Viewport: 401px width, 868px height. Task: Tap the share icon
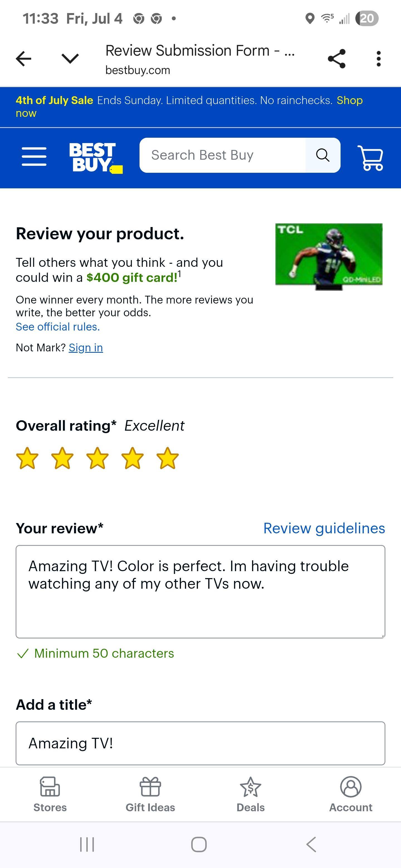tap(337, 59)
